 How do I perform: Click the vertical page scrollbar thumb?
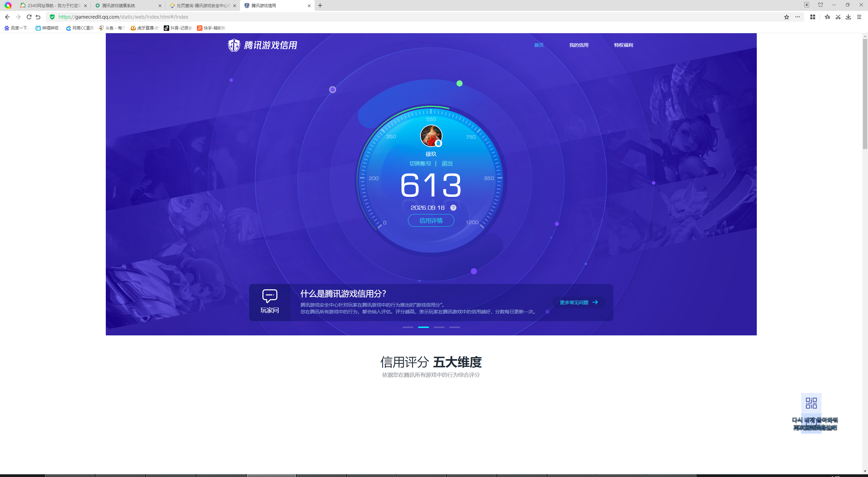pos(865,94)
